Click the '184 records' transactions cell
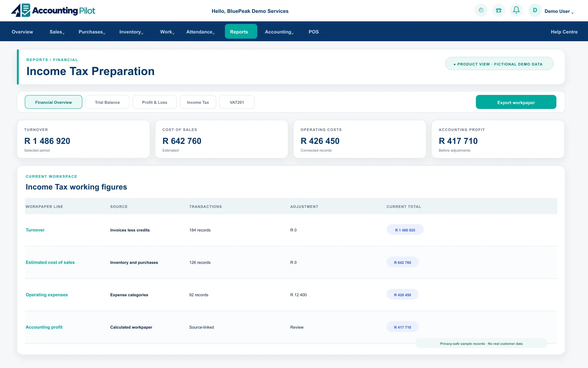The width and height of the screenshot is (588, 368). 200,230
